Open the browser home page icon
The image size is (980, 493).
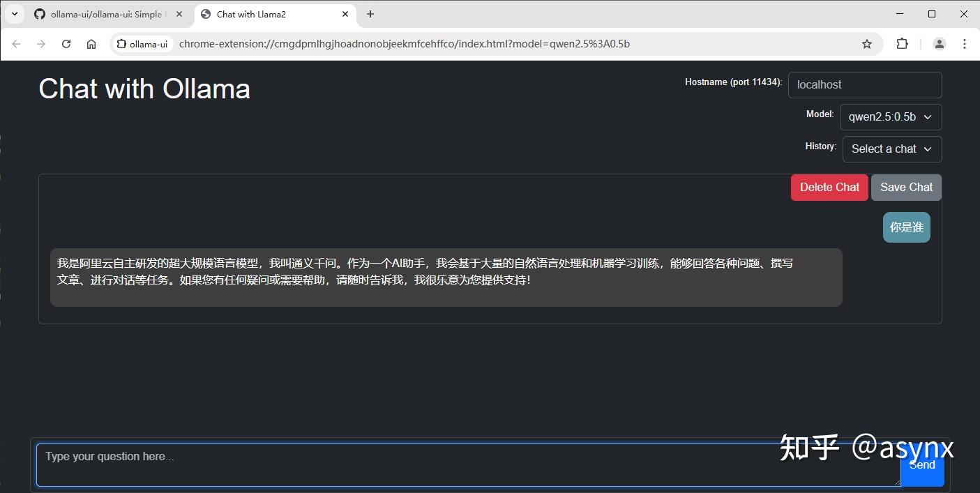pyautogui.click(x=91, y=43)
